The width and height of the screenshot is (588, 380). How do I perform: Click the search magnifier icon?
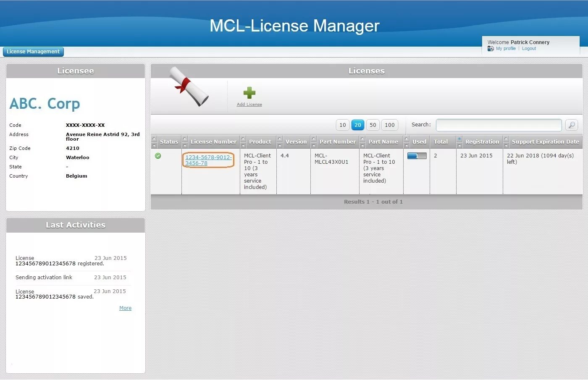(x=571, y=125)
